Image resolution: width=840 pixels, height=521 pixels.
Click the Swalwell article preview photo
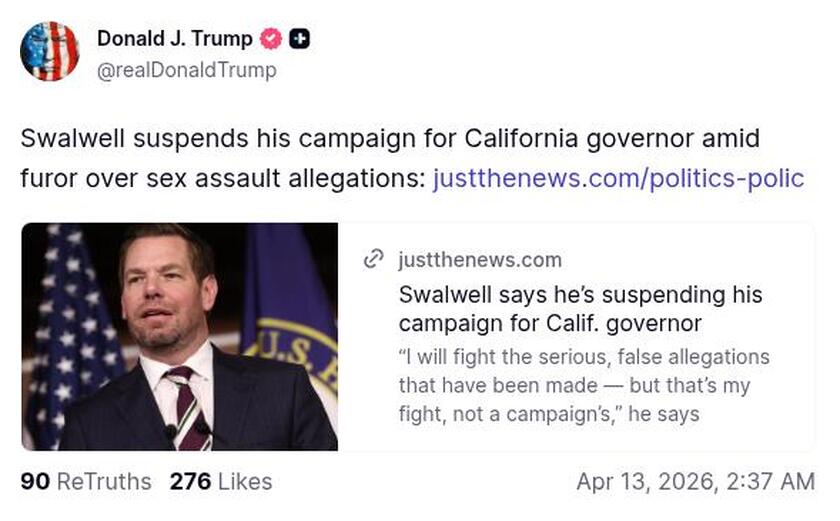coord(180,336)
